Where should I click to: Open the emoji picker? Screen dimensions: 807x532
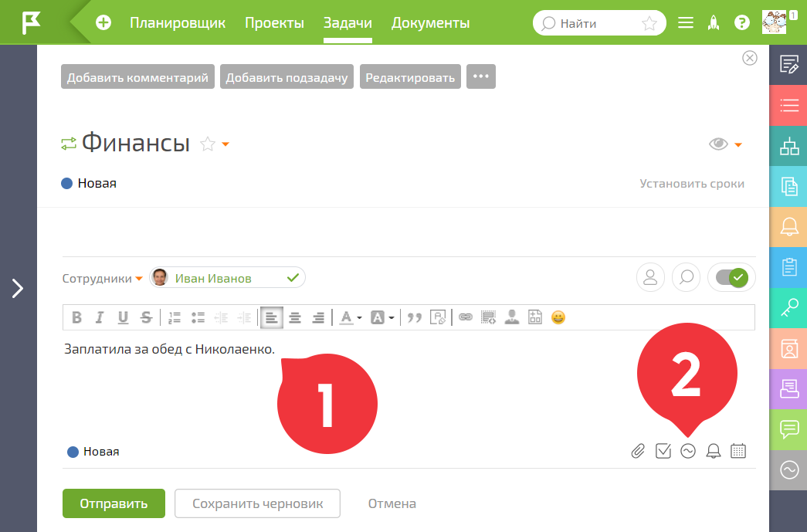(x=558, y=317)
